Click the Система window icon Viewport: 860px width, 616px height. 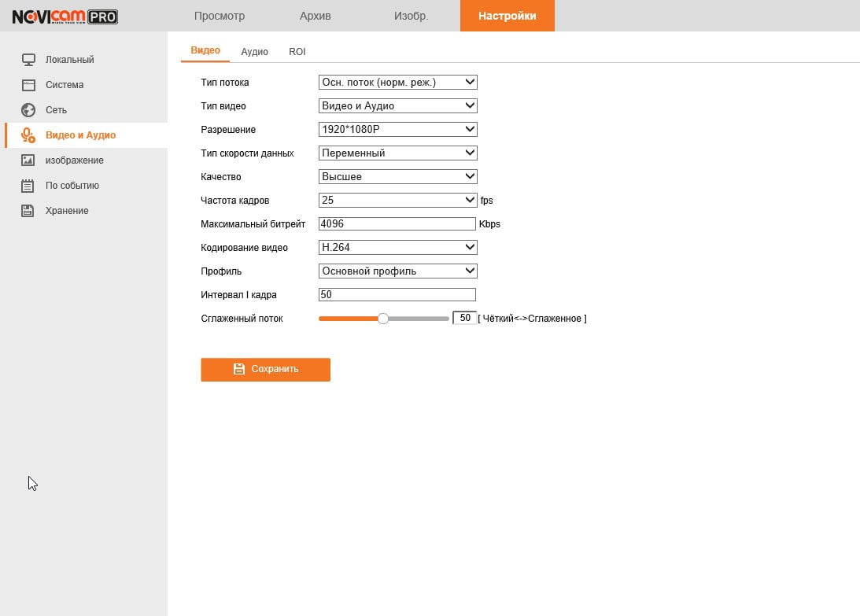28,85
